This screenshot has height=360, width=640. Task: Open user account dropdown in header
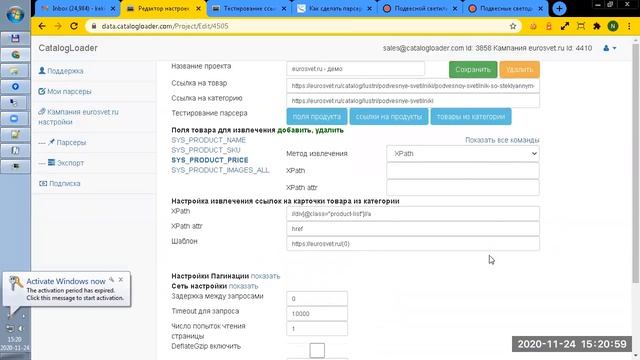pos(610,48)
